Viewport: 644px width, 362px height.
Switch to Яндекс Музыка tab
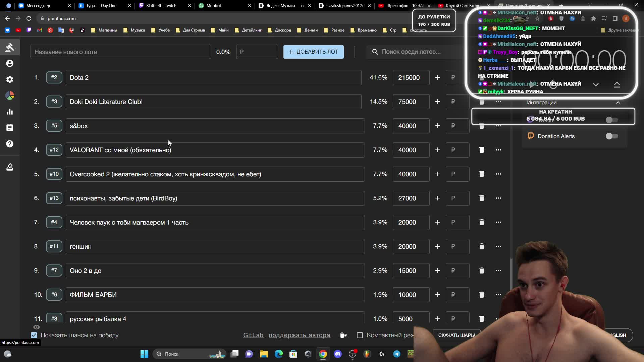pos(285,6)
